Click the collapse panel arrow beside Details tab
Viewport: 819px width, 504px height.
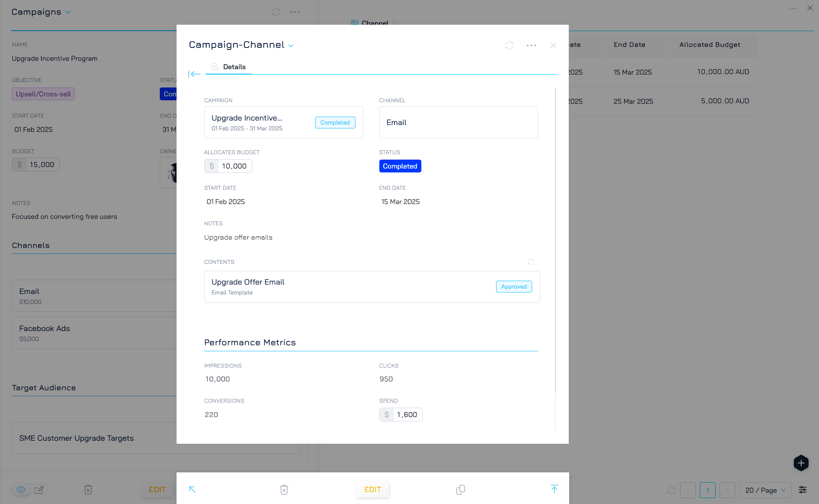click(x=195, y=74)
